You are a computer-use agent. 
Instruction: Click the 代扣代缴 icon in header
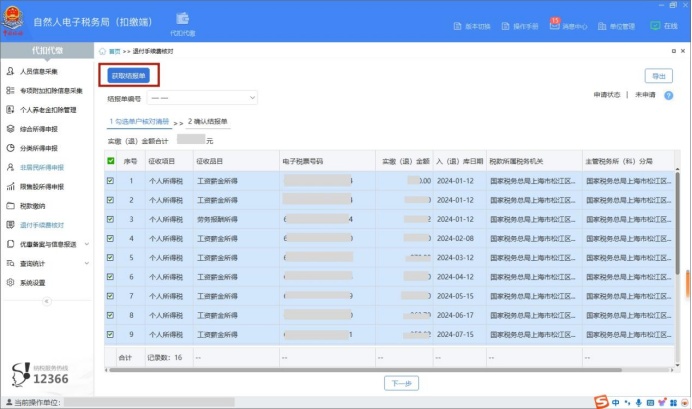point(185,21)
